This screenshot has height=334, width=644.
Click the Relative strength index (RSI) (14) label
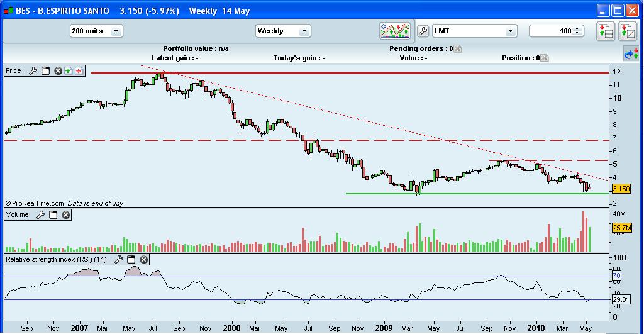coord(56,259)
